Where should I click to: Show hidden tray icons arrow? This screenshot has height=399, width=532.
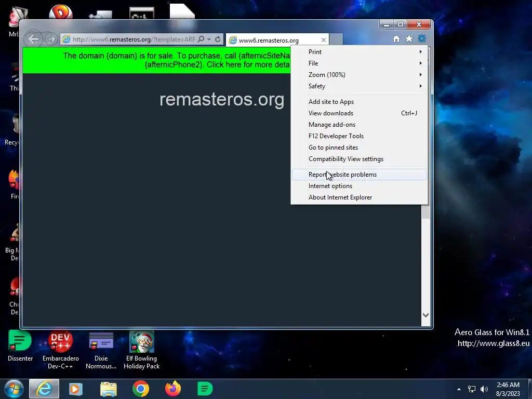click(459, 389)
